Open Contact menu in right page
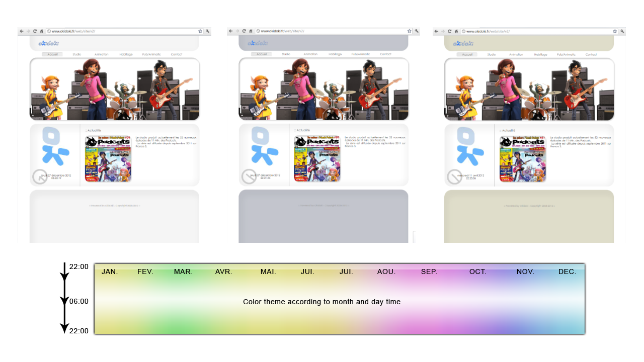 click(x=591, y=54)
